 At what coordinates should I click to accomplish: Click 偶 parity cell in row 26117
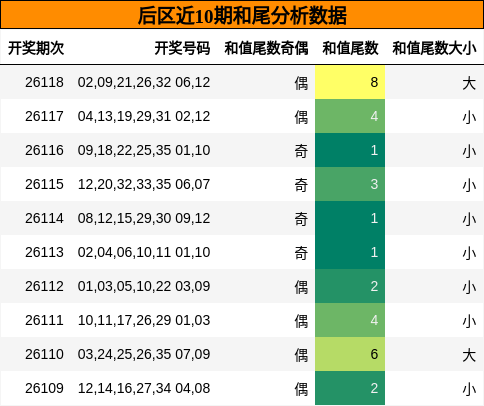tap(301, 117)
